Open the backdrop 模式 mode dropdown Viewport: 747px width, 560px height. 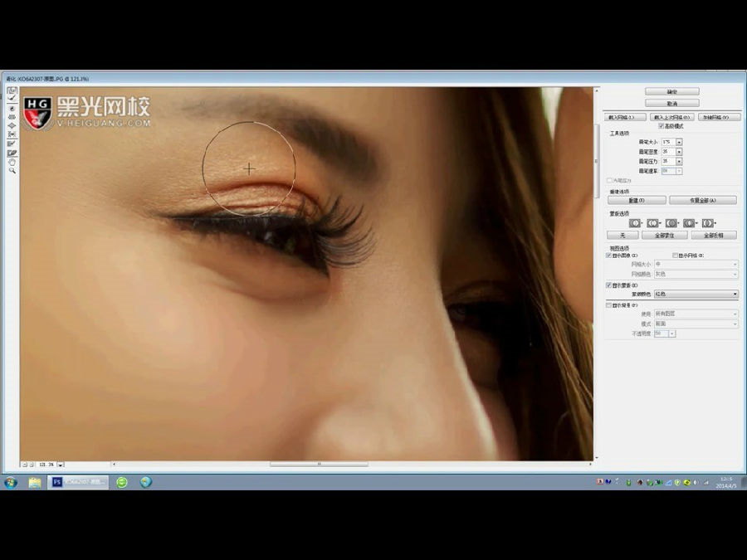coord(696,324)
